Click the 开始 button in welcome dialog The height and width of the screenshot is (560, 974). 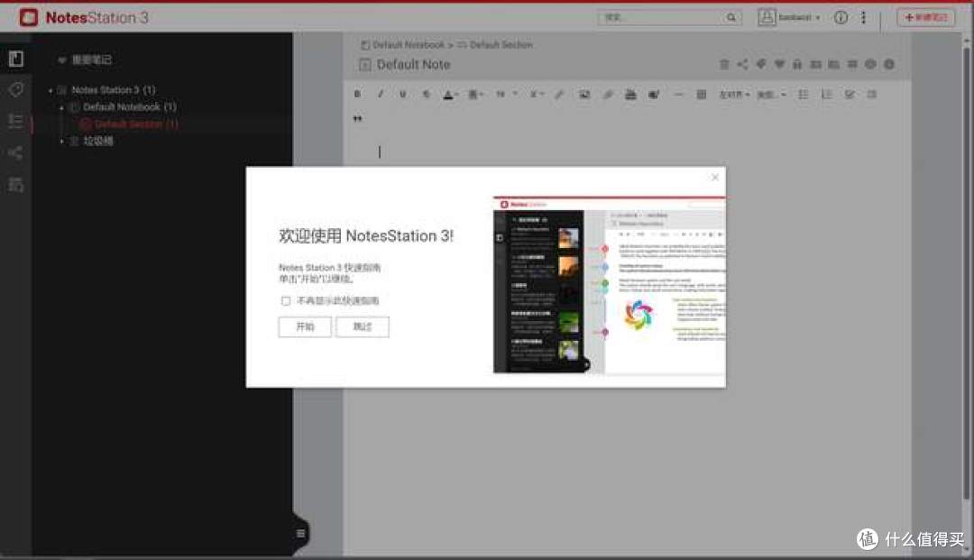[x=305, y=326]
